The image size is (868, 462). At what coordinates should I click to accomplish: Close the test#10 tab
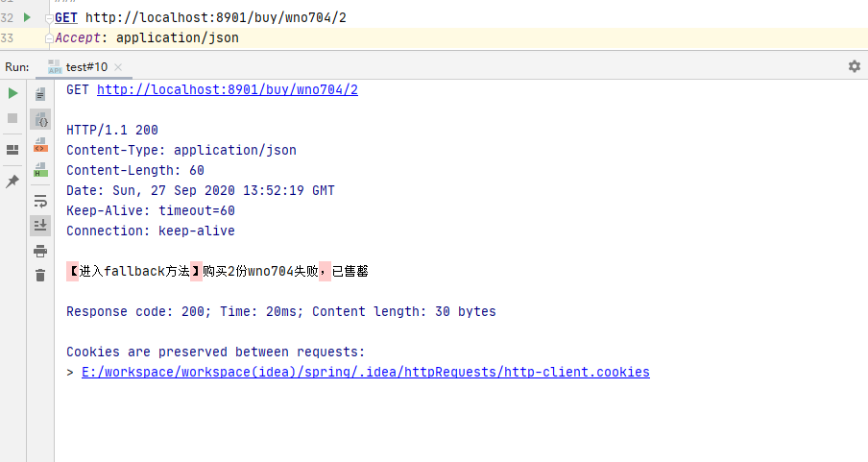pyautogui.click(x=118, y=67)
